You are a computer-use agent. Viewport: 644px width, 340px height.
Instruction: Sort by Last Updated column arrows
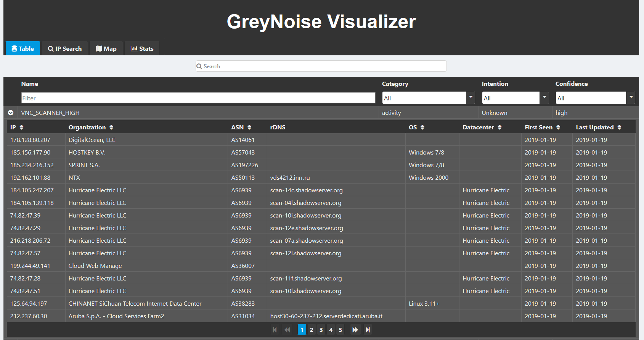619,127
